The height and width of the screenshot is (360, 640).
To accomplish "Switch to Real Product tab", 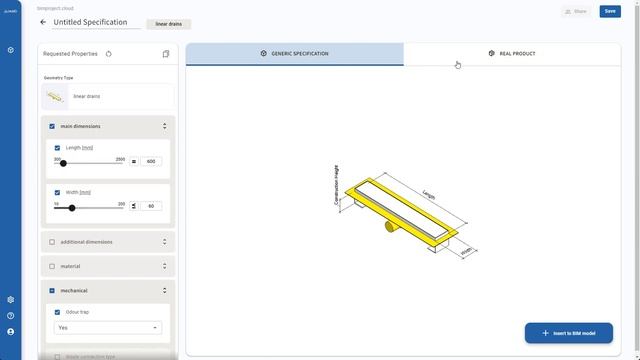I will tap(512, 54).
